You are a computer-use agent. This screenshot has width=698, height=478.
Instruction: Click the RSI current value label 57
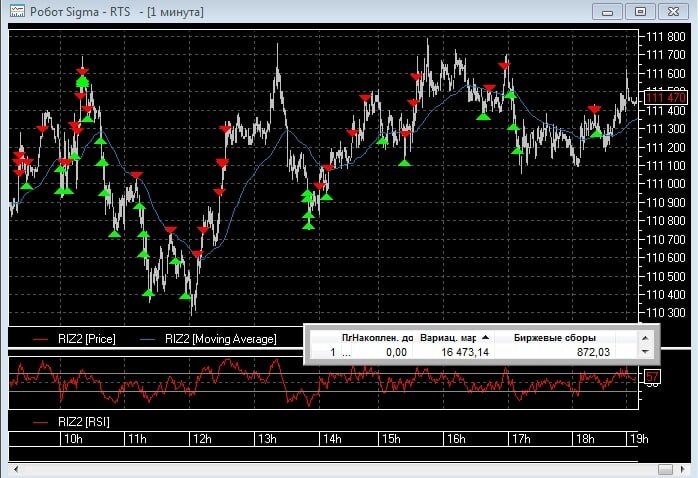point(652,377)
